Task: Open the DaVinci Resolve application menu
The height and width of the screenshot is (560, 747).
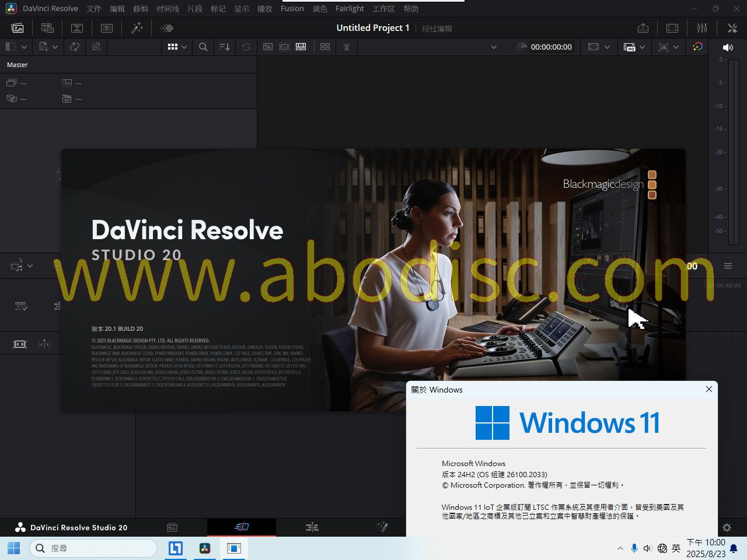Action: (50, 9)
